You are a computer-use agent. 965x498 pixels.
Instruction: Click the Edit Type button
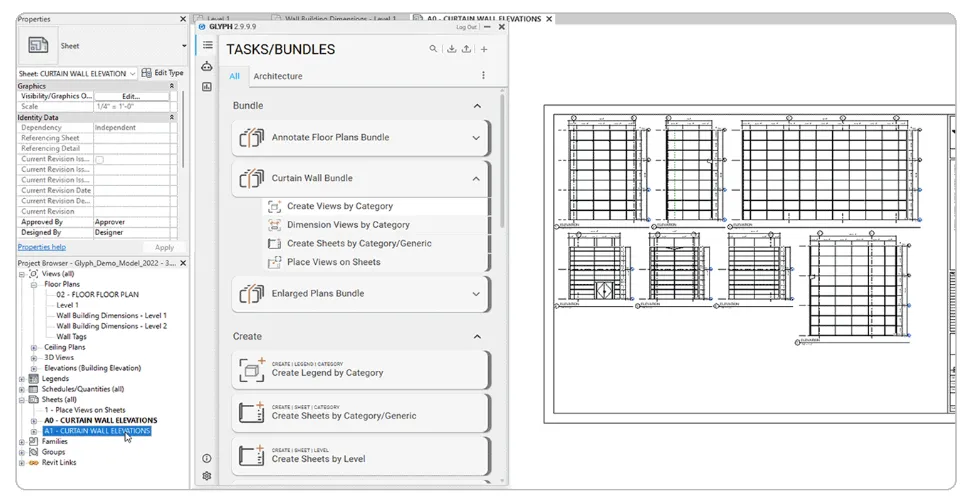pyautogui.click(x=162, y=73)
